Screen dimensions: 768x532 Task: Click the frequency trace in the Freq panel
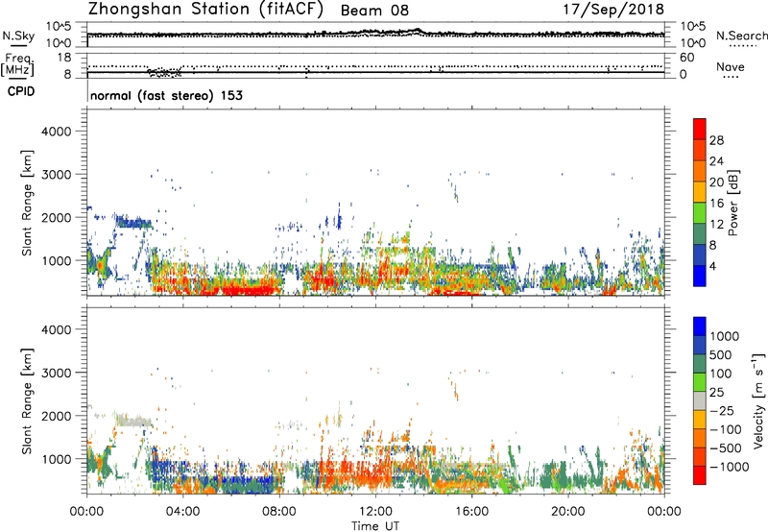(375, 72)
